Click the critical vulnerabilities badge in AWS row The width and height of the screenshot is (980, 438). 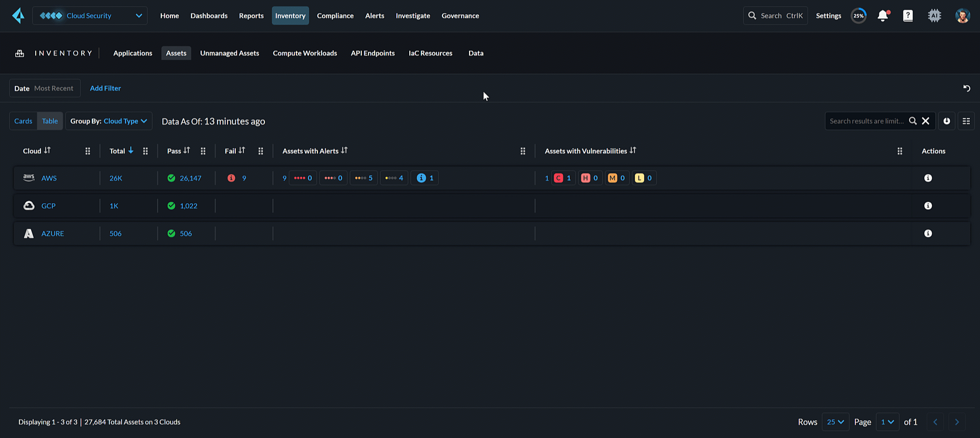563,178
